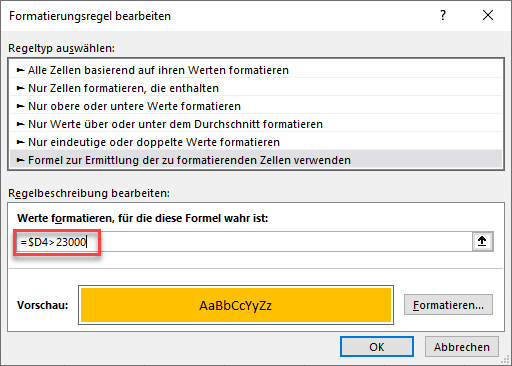The height and width of the screenshot is (366, 512).
Task: Grab the resize grip in the dialog corner
Action: point(506,360)
